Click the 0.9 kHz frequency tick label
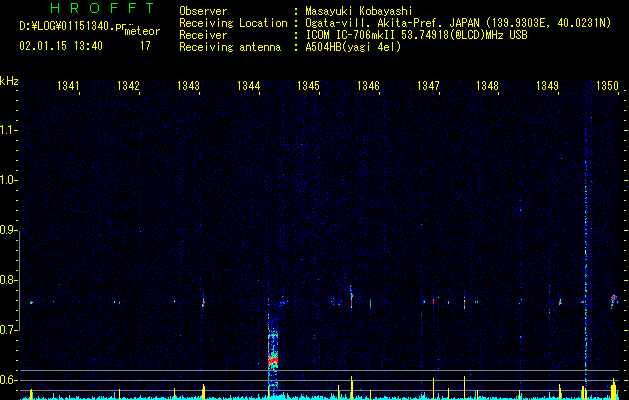 [8, 230]
